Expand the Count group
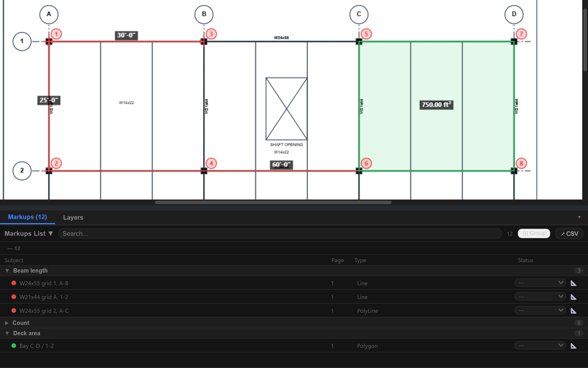 pyautogui.click(x=7, y=323)
